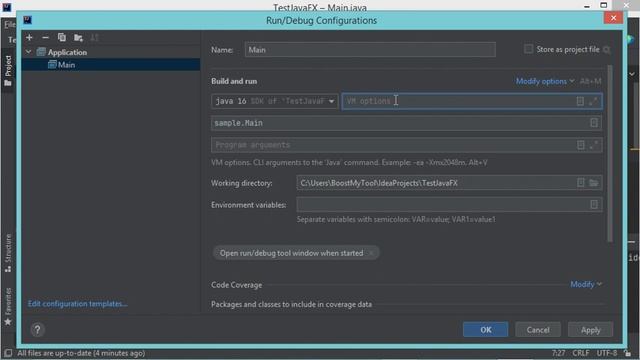Screen dimensions: 640x360
Task: Open help with question mark button
Action: click(x=37, y=329)
